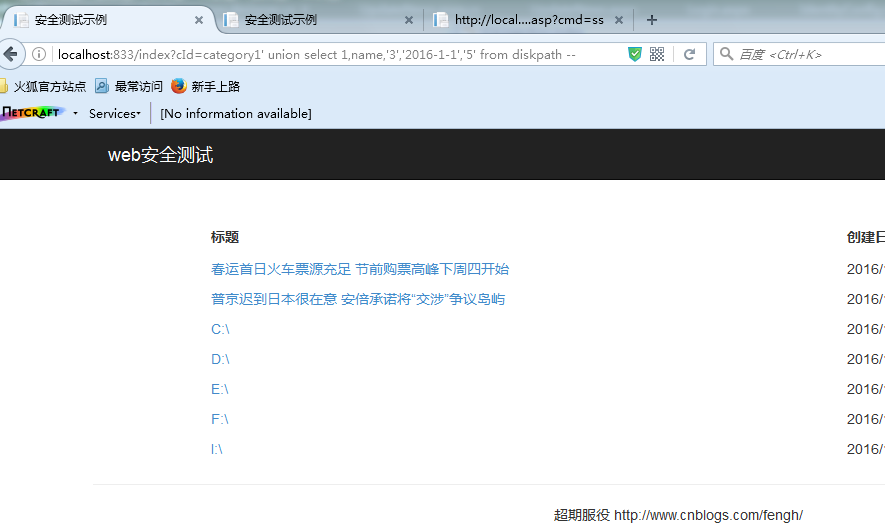The height and width of the screenshot is (528, 885).
Task: Close the active 安全测试示例 tab
Action: coord(199,20)
